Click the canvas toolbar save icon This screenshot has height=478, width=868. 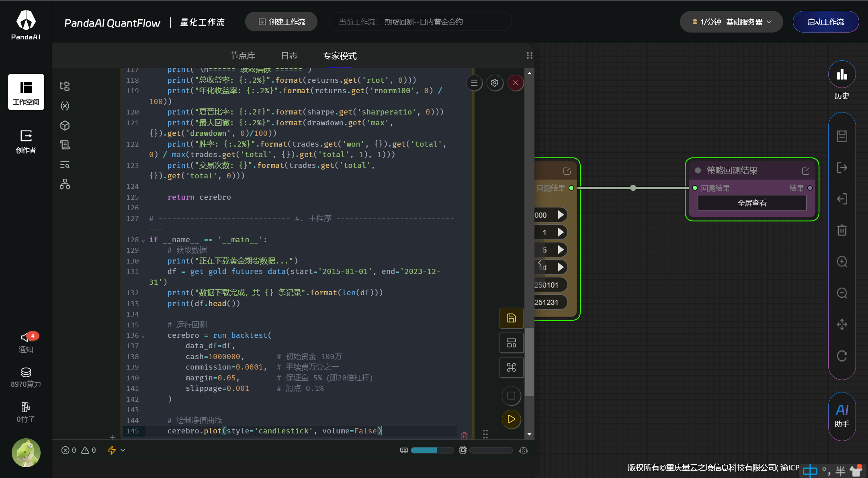pyautogui.click(x=842, y=136)
